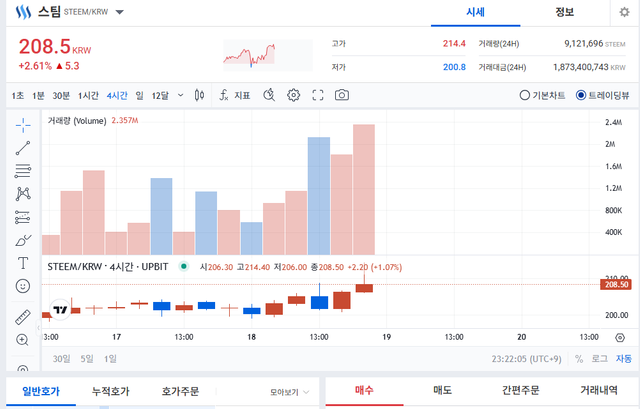Toggle 자동 auto scale
Image resolution: width=640 pixels, height=409 pixels.
tap(624, 358)
